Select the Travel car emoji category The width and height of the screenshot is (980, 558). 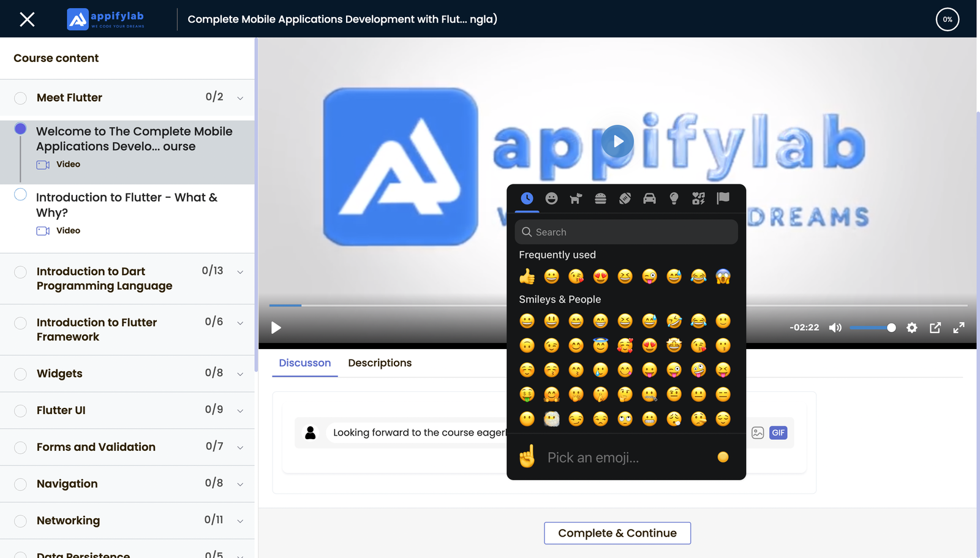(x=649, y=198)
